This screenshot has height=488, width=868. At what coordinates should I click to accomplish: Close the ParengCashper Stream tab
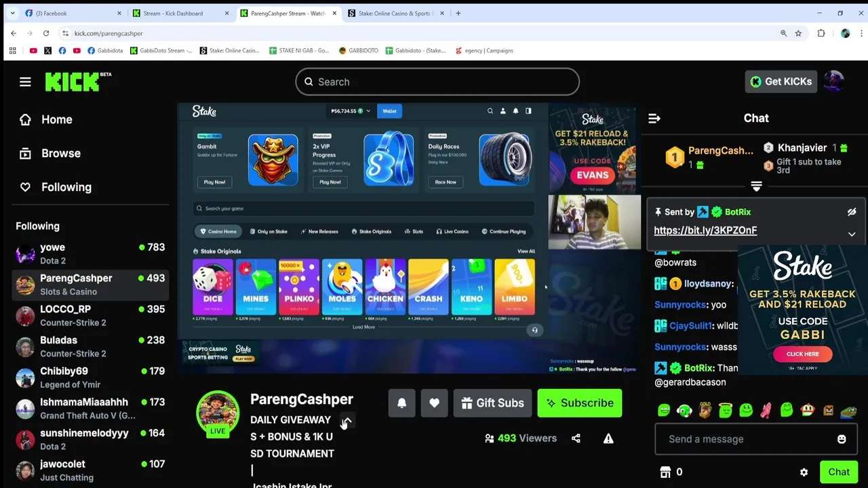334,13
